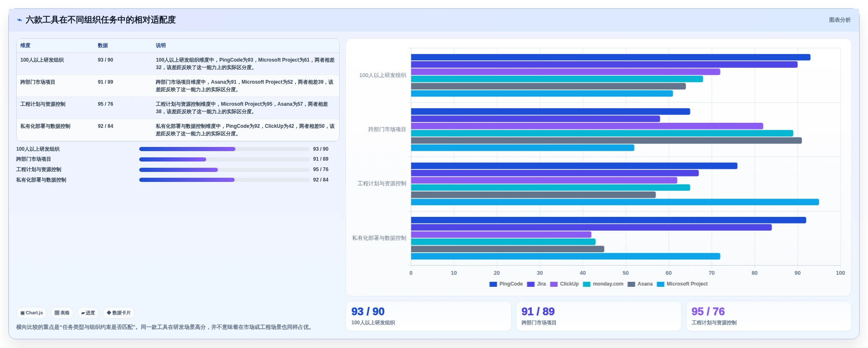Viewport: 868px width, 348px height.
Task: Click progress bar for 工程计划与资源控制
Action: (x=224, y=170)
